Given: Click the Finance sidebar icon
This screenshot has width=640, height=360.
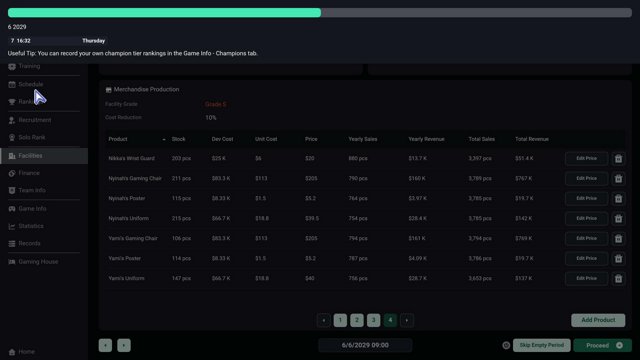Looking at the screenshot, I should point(12,173).
